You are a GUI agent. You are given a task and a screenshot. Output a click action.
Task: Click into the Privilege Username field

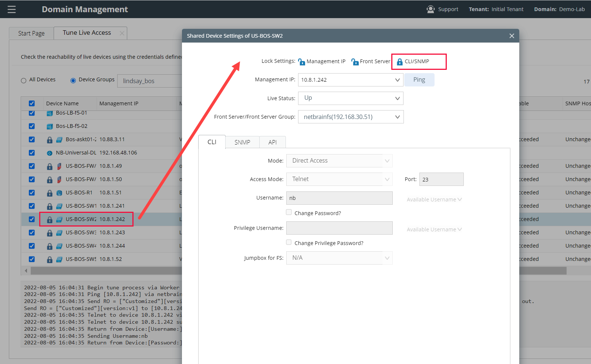click(x=339, y=228)
